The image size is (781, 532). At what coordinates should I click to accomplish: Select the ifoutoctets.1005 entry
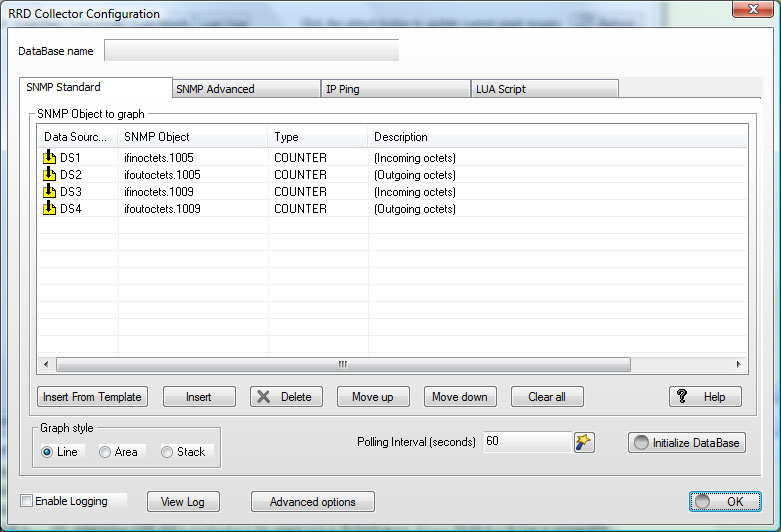click(162, 174)
